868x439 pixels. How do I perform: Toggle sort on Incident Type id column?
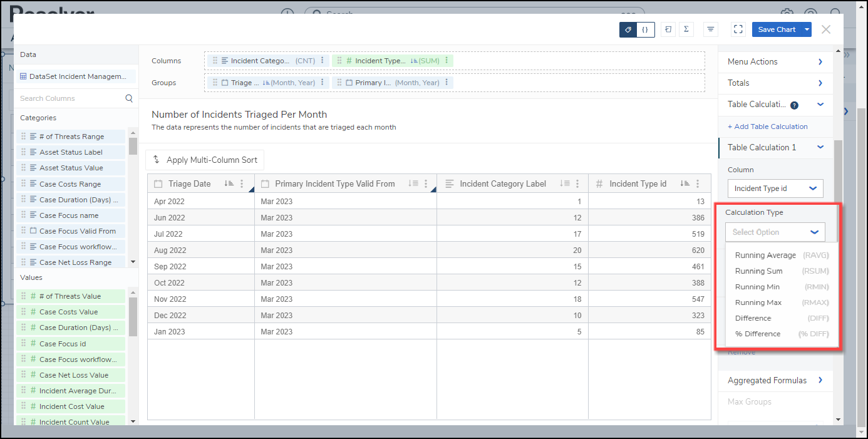tap(685, 184)
